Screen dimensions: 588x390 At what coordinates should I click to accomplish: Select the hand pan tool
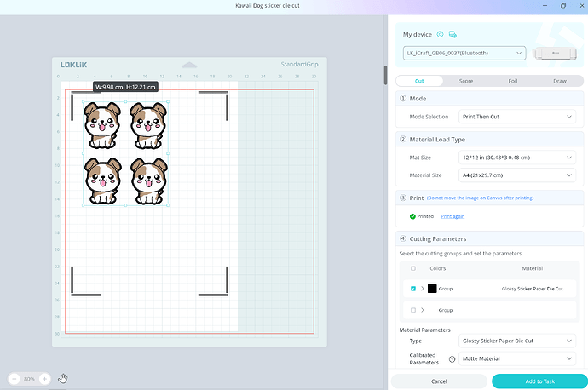coord(64,378)
